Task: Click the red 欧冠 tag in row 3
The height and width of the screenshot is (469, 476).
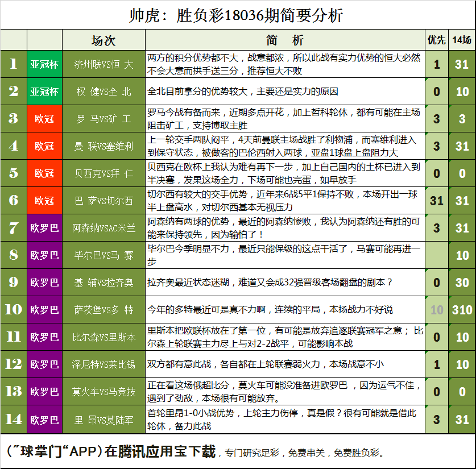Action: (44, 119)
